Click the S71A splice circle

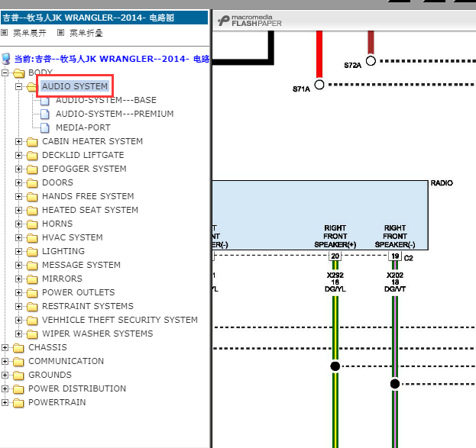pos(319,85)
